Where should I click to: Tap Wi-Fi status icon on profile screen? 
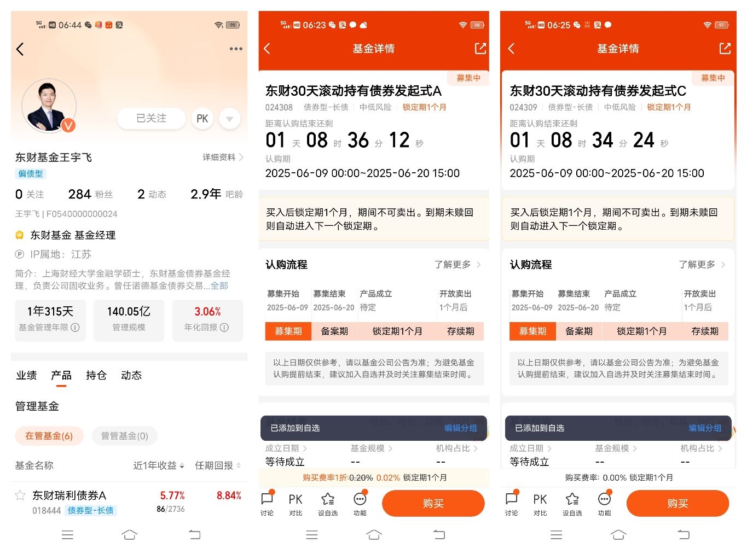(x=219, y=25)
